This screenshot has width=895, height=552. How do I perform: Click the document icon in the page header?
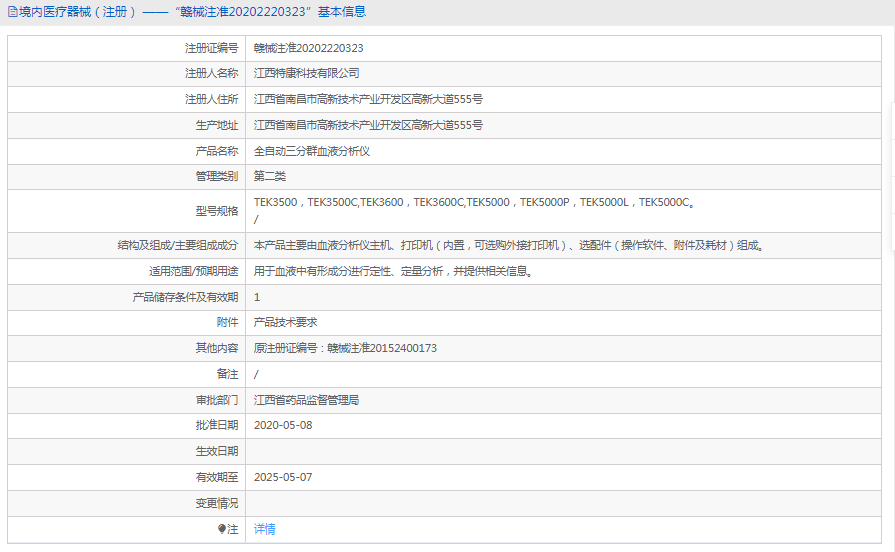pos(13,12)
